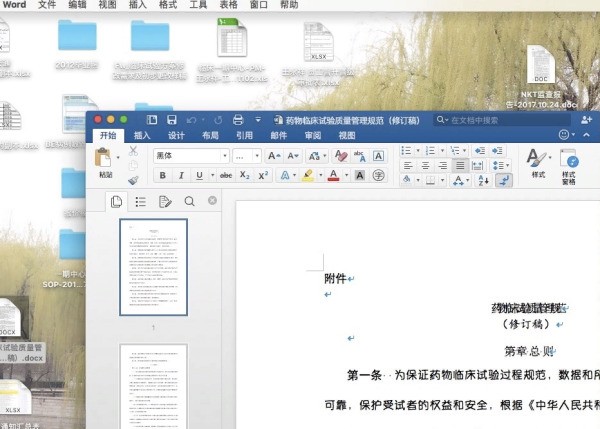Clear all formatting eraser icon
Image resolution: width=600 pixels, height=429 pixels.
point(341,156)
